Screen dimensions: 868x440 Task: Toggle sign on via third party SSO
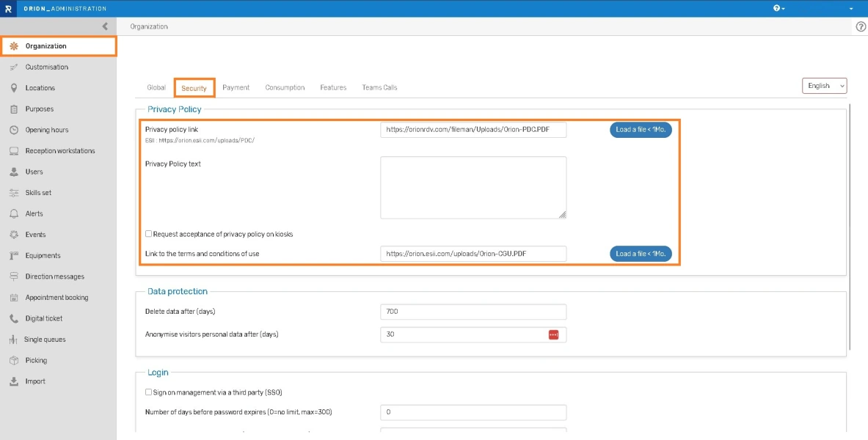click(x=149, y=392)
